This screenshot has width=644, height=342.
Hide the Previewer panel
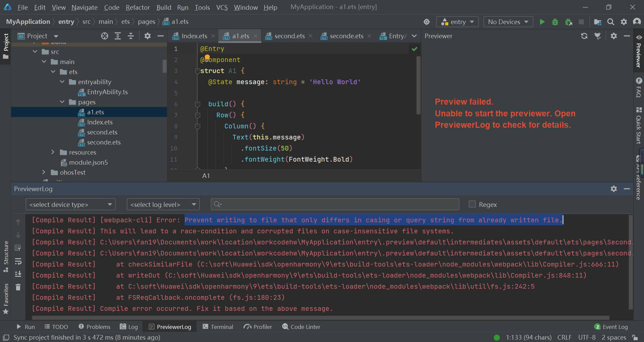[627, 36]
